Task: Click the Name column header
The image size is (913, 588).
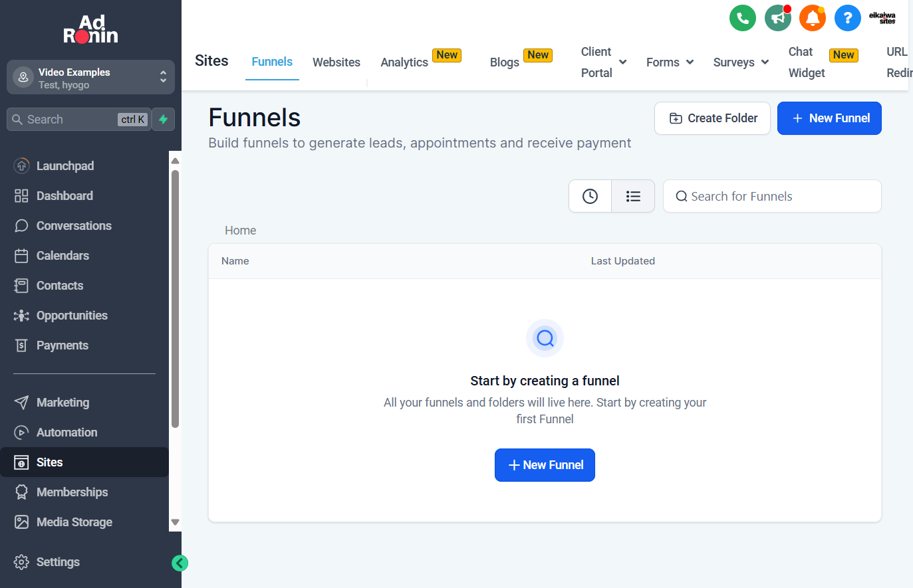Action: tap(235, 261)
